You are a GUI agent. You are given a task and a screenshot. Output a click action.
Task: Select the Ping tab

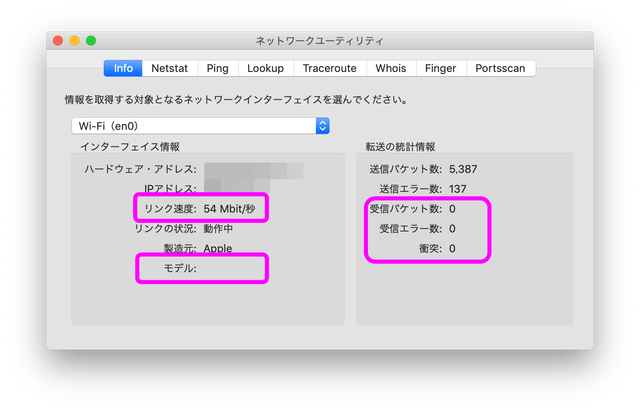click(x=218, y=68)
